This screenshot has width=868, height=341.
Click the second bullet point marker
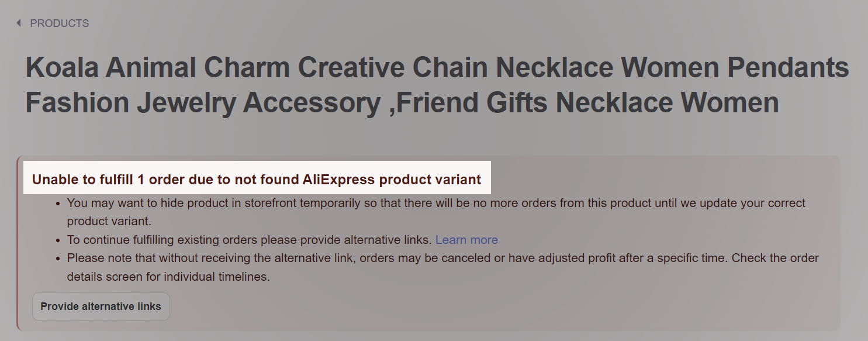57,240
